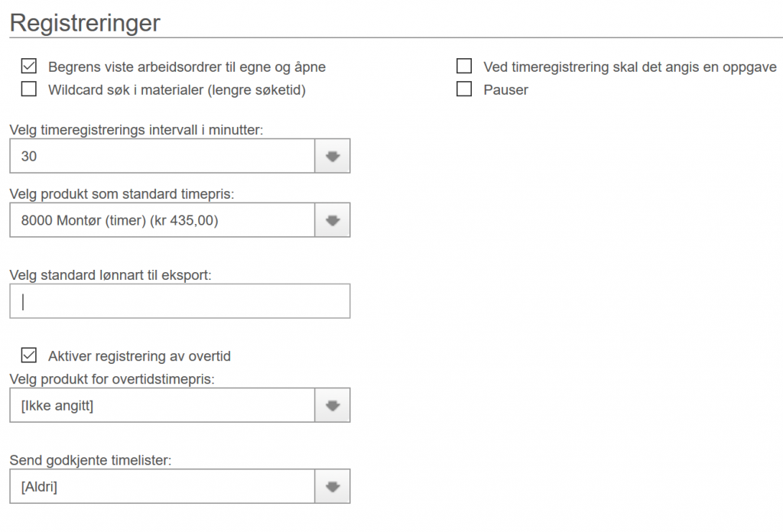Open the 8000 Montør (timer) combo box
The image size is (783, 532).
pyautogui.click(x=162, y=220)
